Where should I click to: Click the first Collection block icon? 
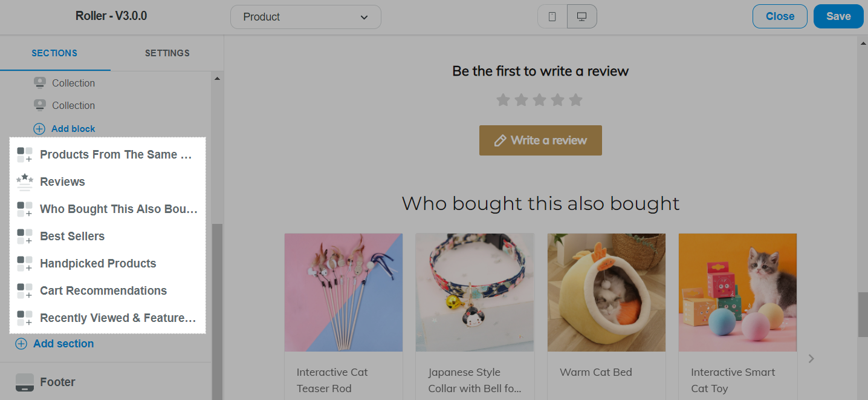tap(40, 83)
